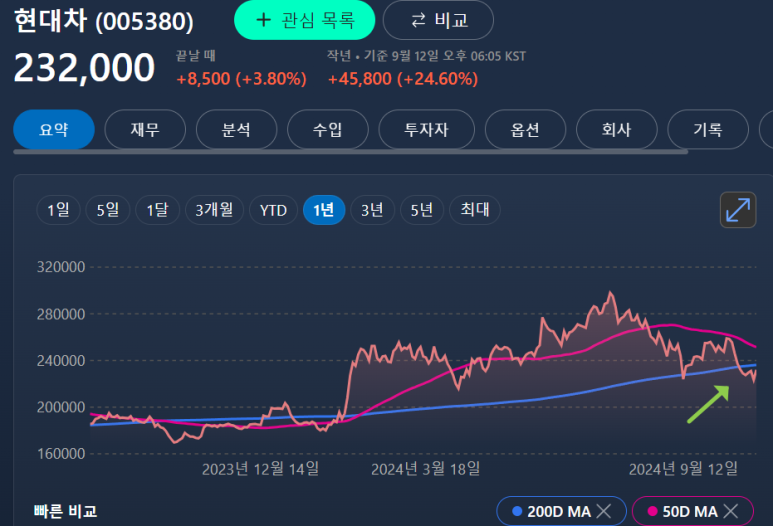Open the 분석 tab

[237, 130]
